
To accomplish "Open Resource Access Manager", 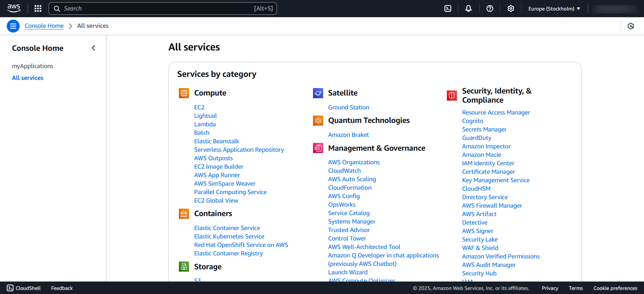I will pos(496,112).
